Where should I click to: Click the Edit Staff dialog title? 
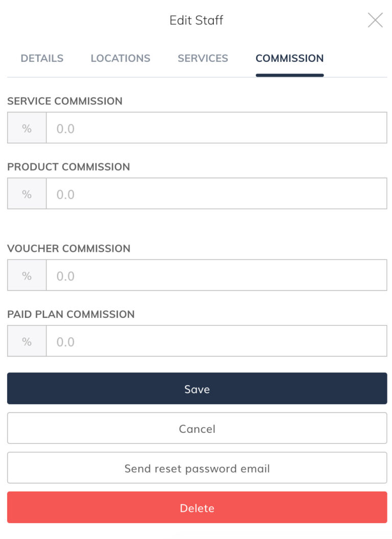tap(196, 20)
